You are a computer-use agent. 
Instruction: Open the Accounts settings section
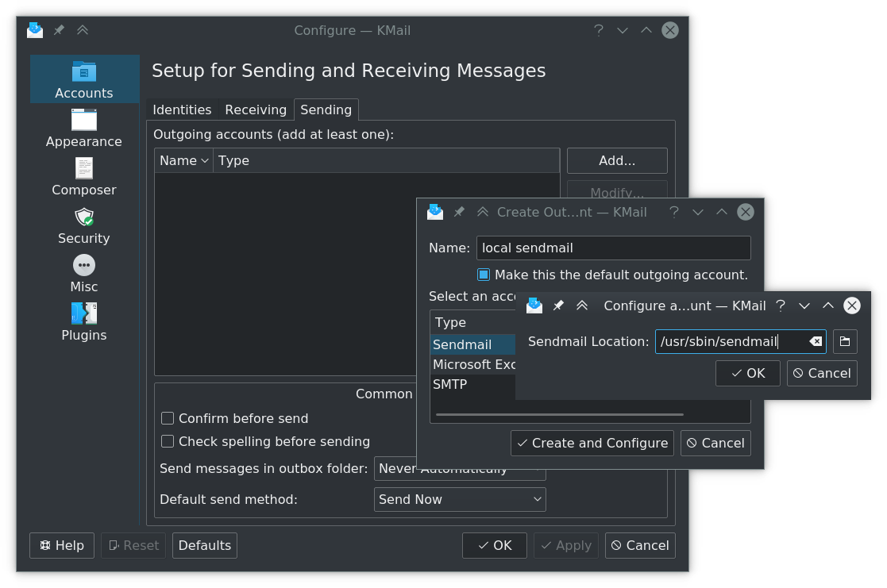[x=83, y=79]
